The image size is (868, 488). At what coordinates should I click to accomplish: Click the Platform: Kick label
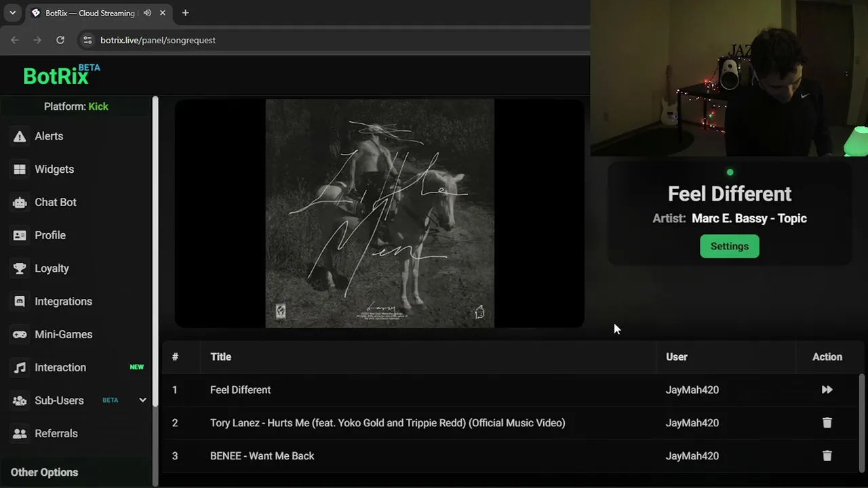(x=76, y=106)
